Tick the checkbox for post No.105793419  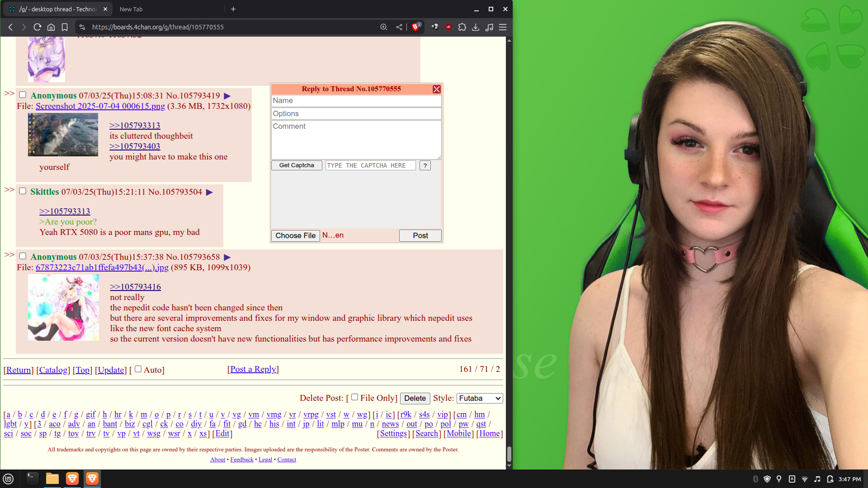coord(23,95)
